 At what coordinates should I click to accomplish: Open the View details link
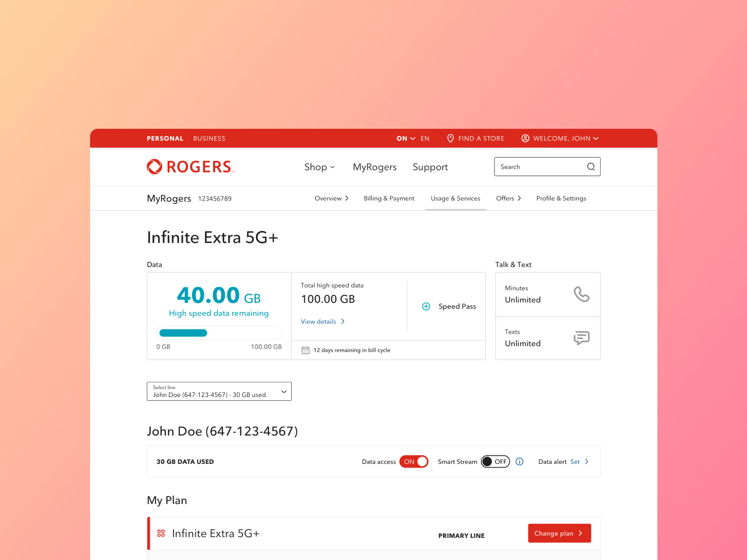tap(323, 322)
